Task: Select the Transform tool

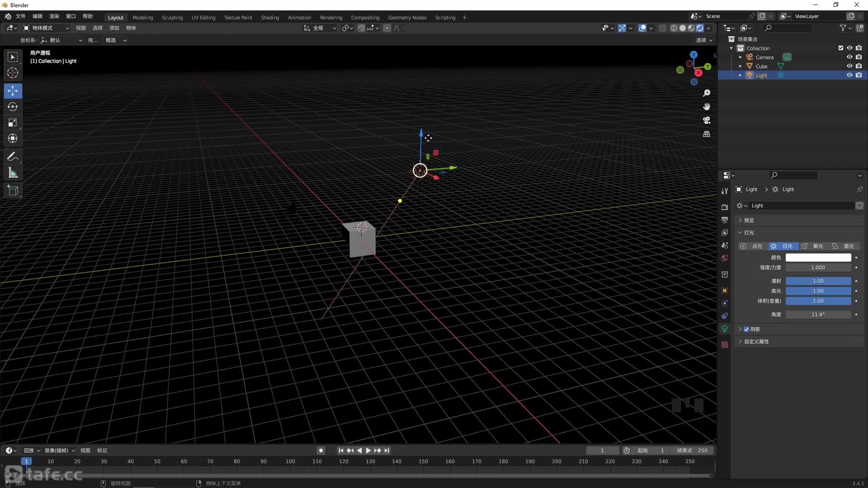Action: pyautogui.click(x=13, y=138)
